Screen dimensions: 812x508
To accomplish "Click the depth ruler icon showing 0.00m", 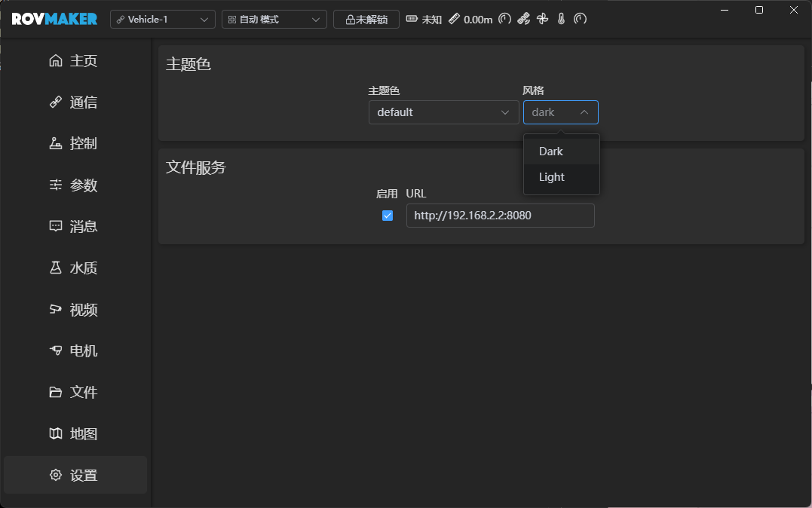I will tap(454, 19).
